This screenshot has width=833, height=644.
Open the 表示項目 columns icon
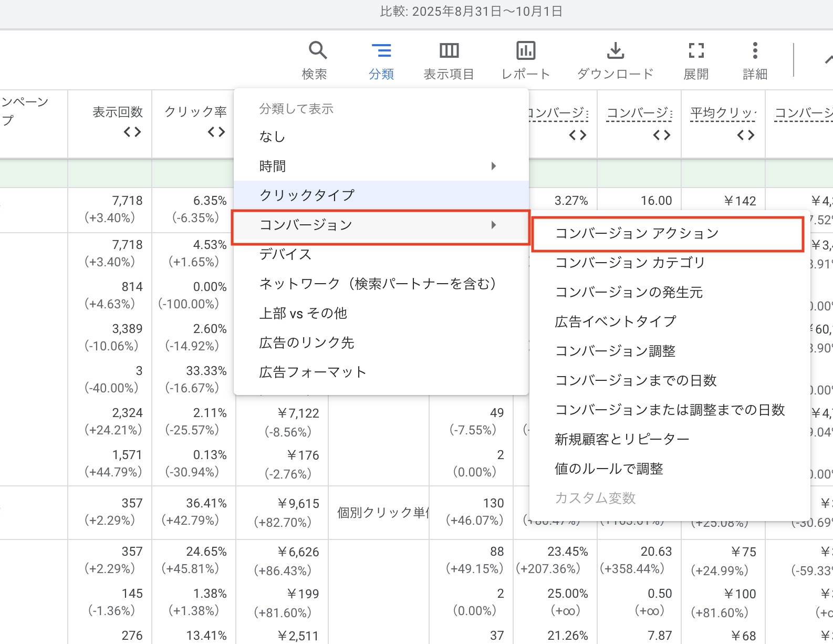449,51
